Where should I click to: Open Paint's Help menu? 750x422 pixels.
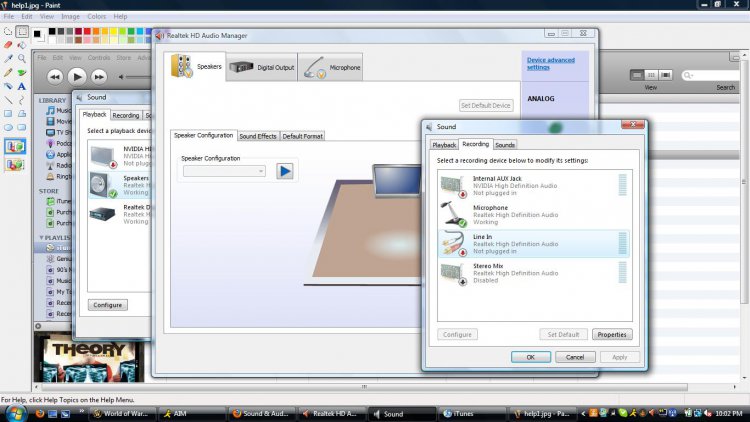coord(120,16)
